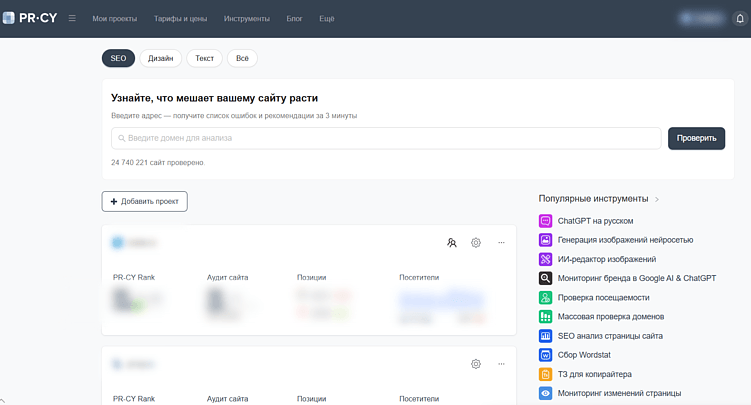Open the Ещё menu in top navigation
Viewport: 751px width, 405px height.
[327, 19]
